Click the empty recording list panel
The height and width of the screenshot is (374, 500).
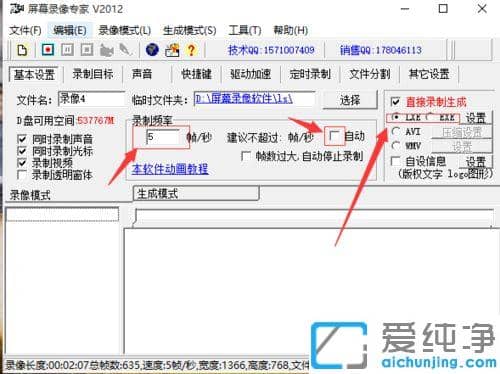(62, 282)
